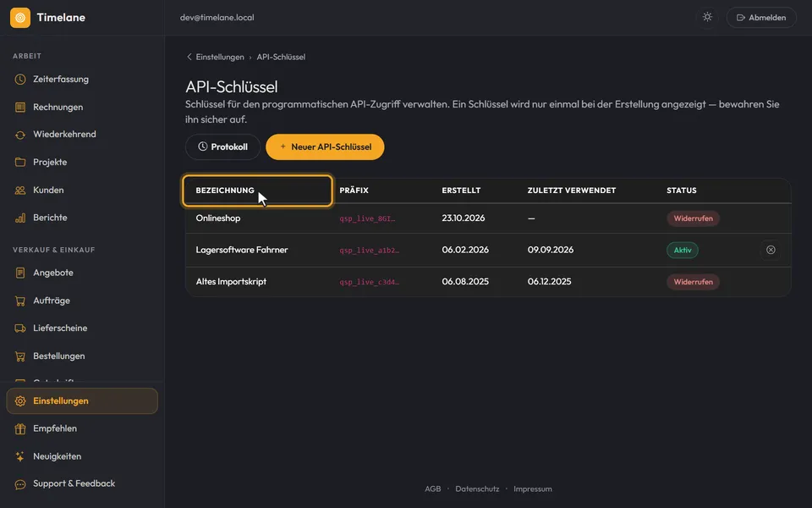Open Berichte chart icon
Screen dimensions: 812x508
(20, 218)
